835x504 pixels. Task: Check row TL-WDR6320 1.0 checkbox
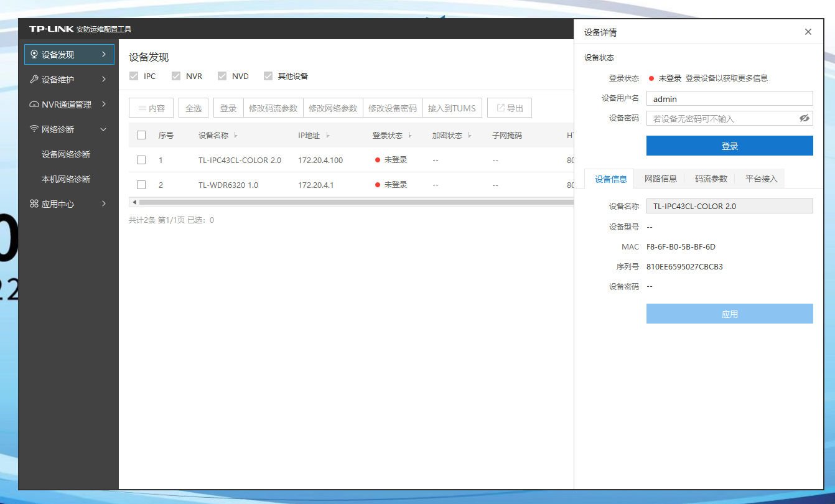click(141, 185)
